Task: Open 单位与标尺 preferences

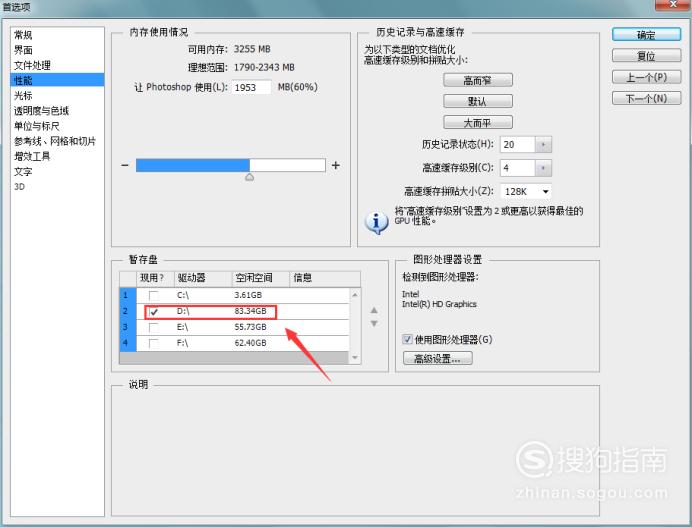Action: pos(37,126)
